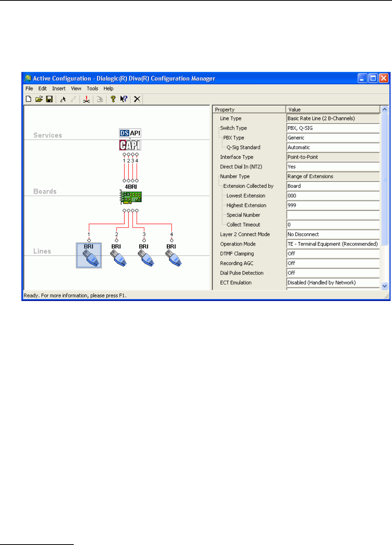Viewport: 392px width, 545px height.
Task: Click the Point-to-Point value cell
Action: (x=333, y=157)
